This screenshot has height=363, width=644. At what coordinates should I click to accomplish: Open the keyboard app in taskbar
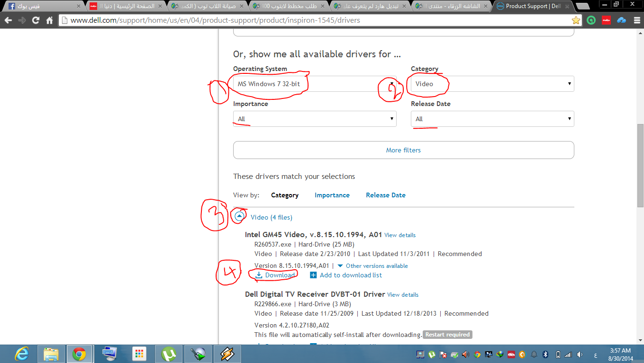point(109,354)
